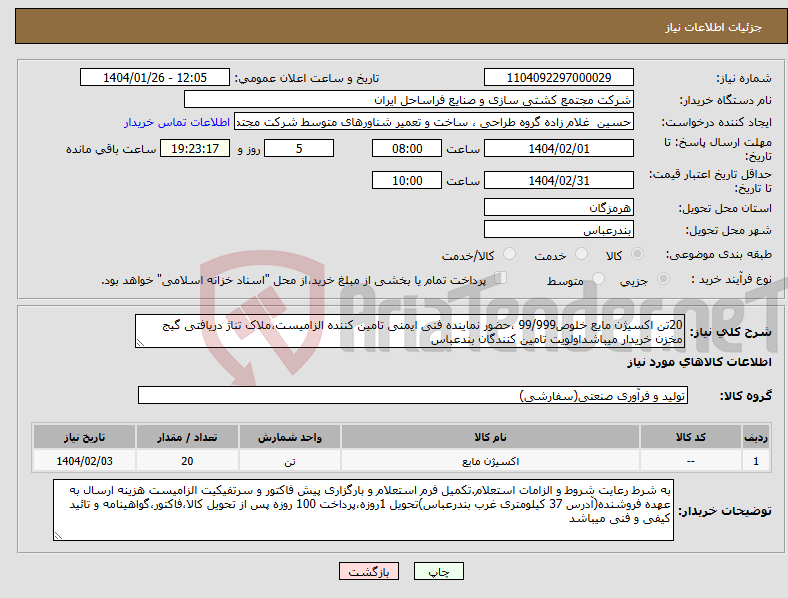Image resolution: width=788 pixels, height=598 pixels.
Task: Click the واحد شمارش column header
Action: coord(290,437)
